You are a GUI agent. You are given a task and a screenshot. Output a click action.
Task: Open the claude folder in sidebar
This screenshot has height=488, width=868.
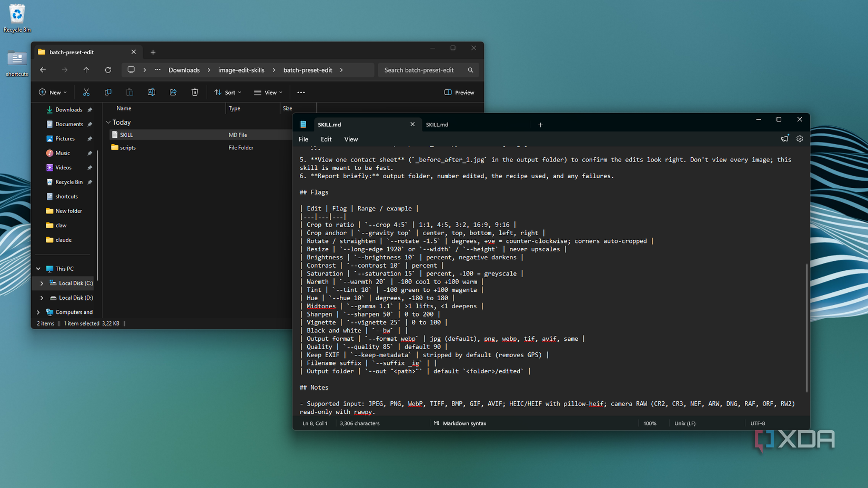click(x=63, y=240)
